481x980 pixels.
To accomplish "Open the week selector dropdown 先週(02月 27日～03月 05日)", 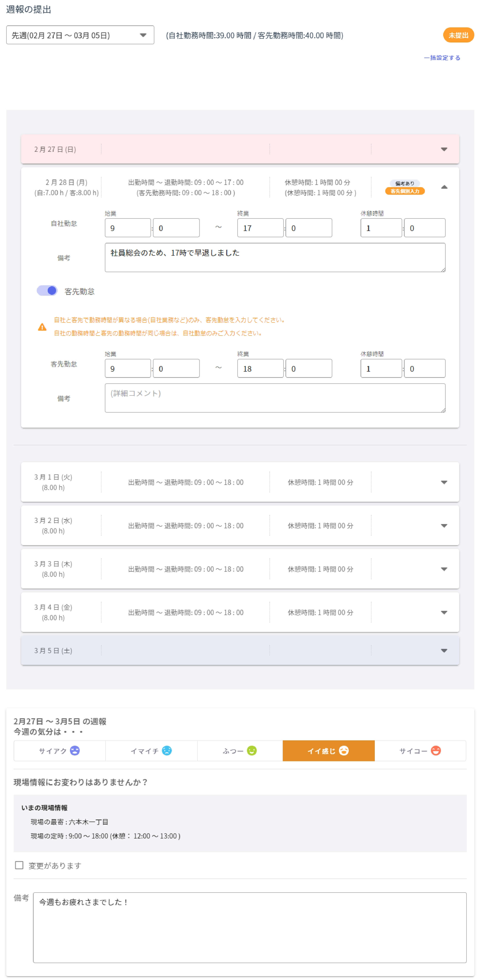I will tap(80, 35).
